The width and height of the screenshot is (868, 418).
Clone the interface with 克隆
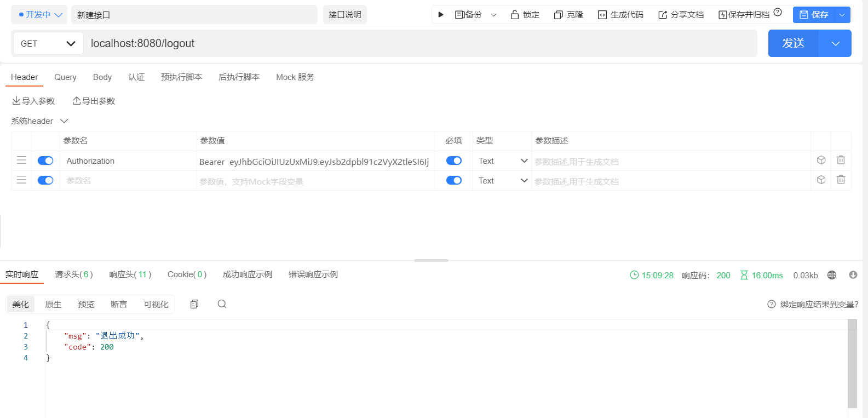(568, 15)
